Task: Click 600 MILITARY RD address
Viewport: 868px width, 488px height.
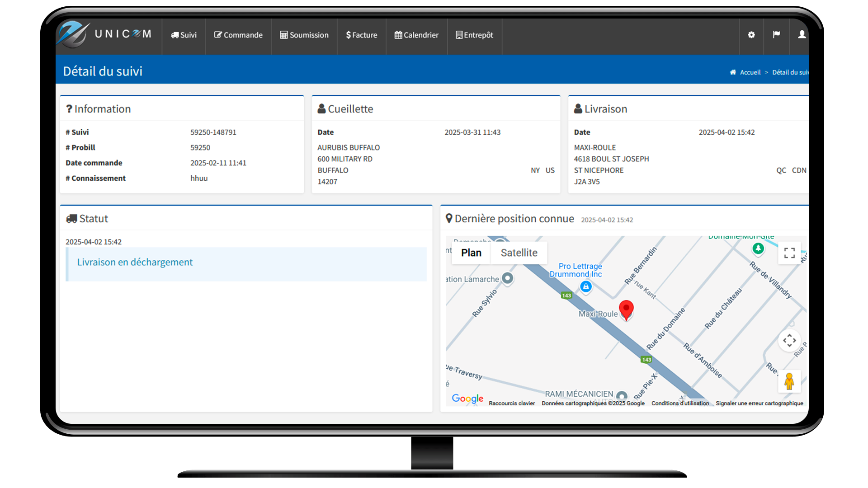Action: [x=345, y=159]
